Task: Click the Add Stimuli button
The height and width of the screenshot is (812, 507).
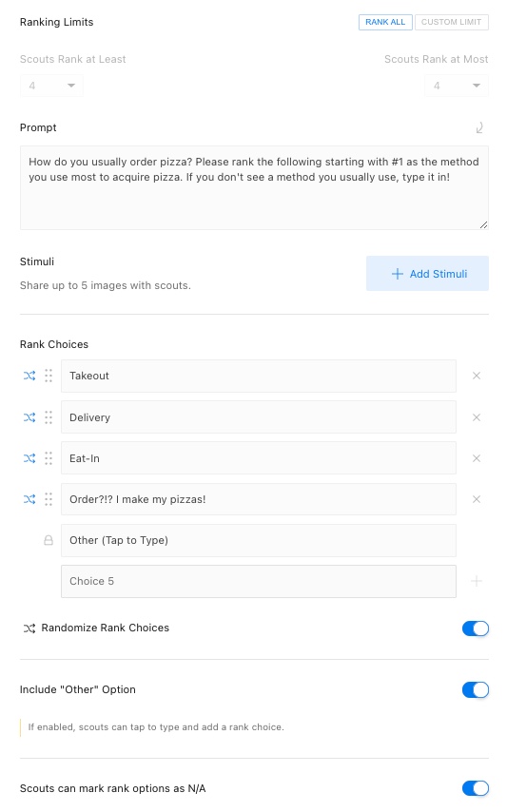Action: [x=427, y=274]
